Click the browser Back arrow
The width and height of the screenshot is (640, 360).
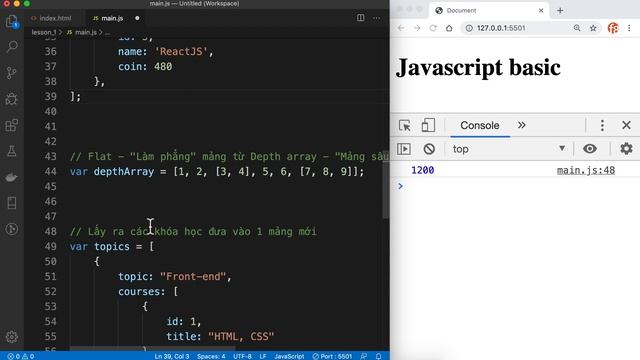pos(401,28)
